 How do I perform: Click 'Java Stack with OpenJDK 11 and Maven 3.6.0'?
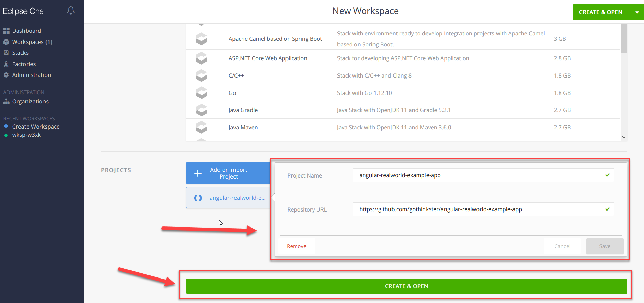[394, 127]
